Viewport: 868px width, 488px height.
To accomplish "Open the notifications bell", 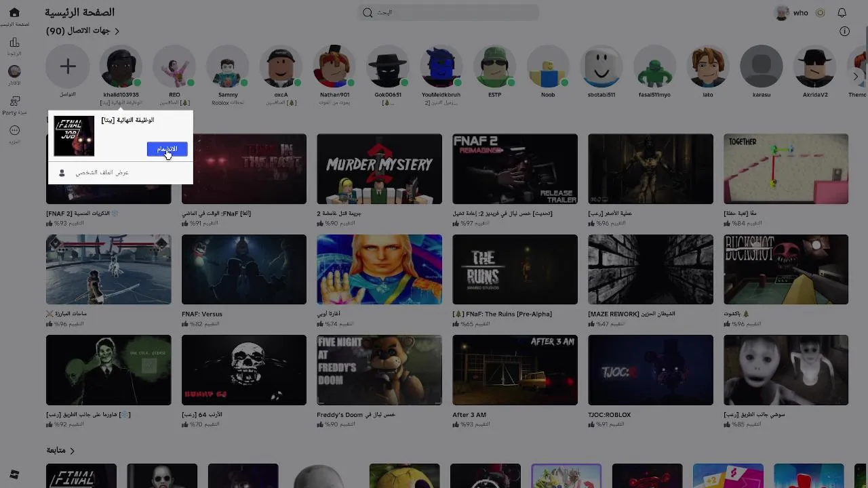I will pyautogui.click(x=842, y=13).
